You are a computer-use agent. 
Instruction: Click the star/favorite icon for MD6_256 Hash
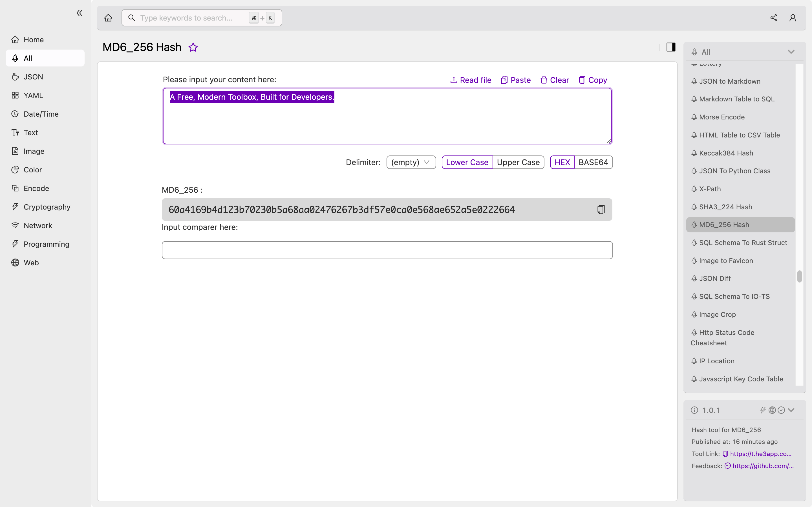[x=193, y=47]
